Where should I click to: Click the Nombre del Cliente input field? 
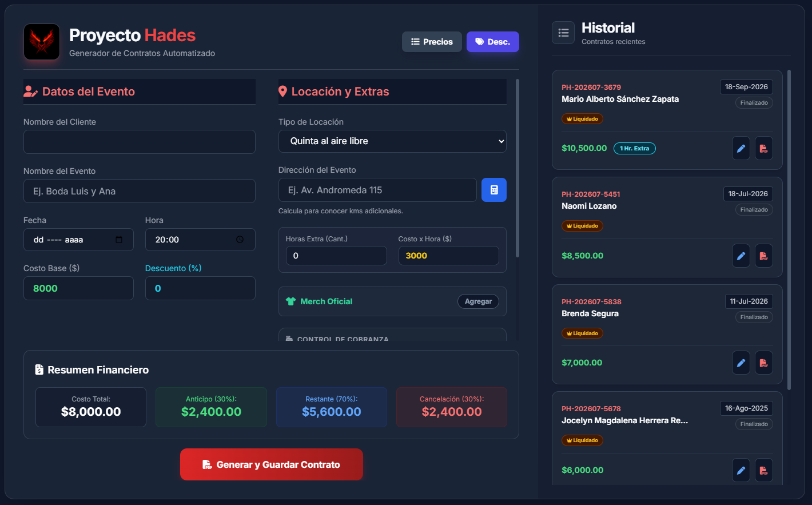point(140,142)
